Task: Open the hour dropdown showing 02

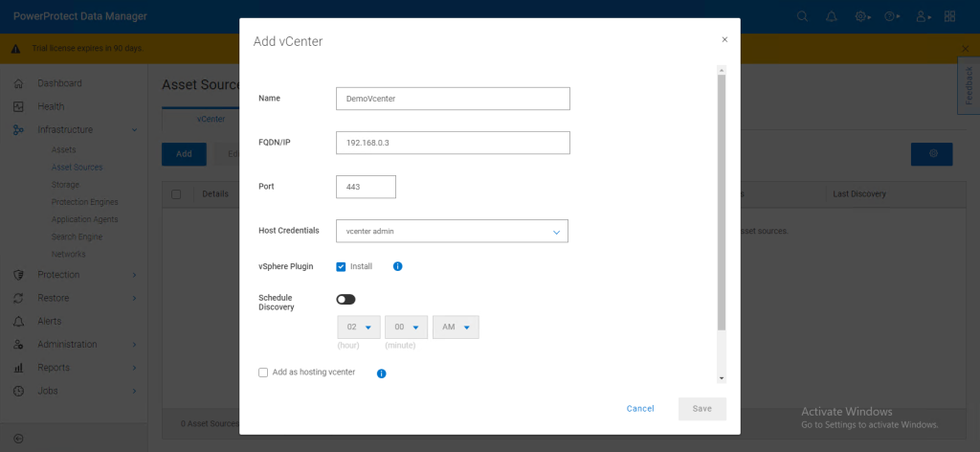Action: point(358,328)
